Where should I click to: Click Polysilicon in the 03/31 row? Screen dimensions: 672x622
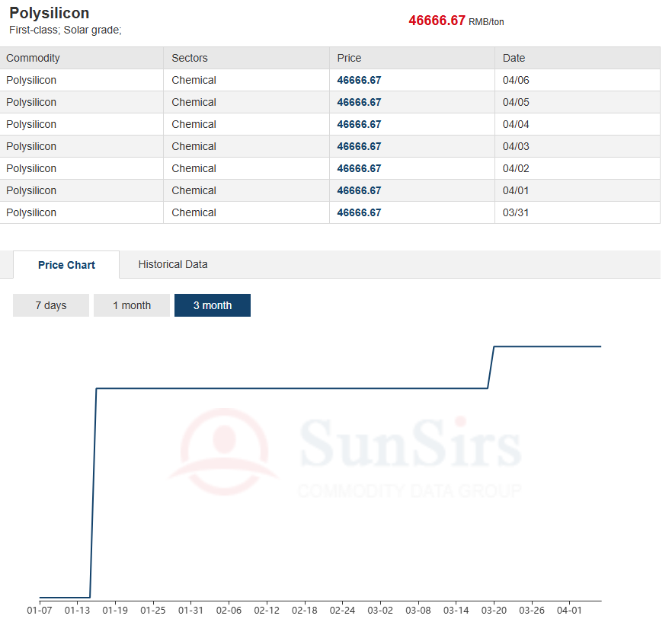31,212
